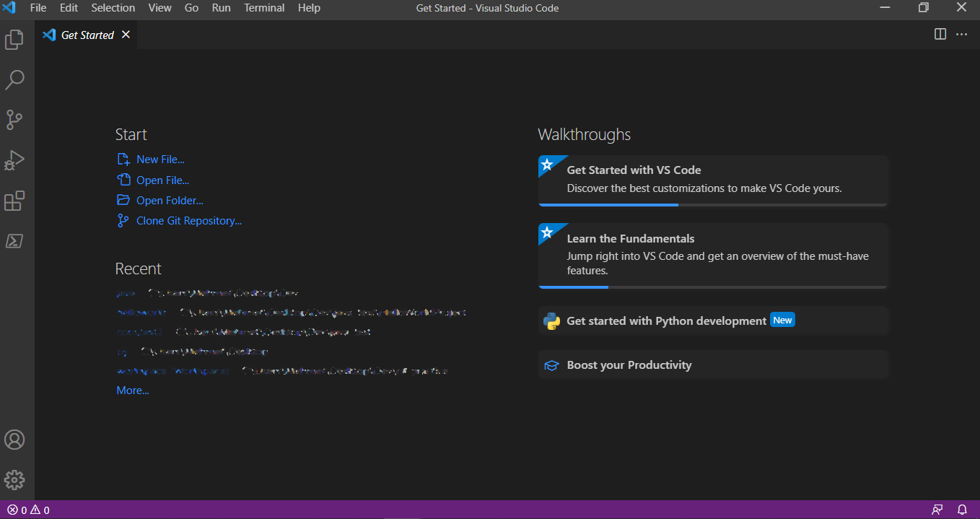Click the Start heading text
The image size is (980, 519).
131,134
